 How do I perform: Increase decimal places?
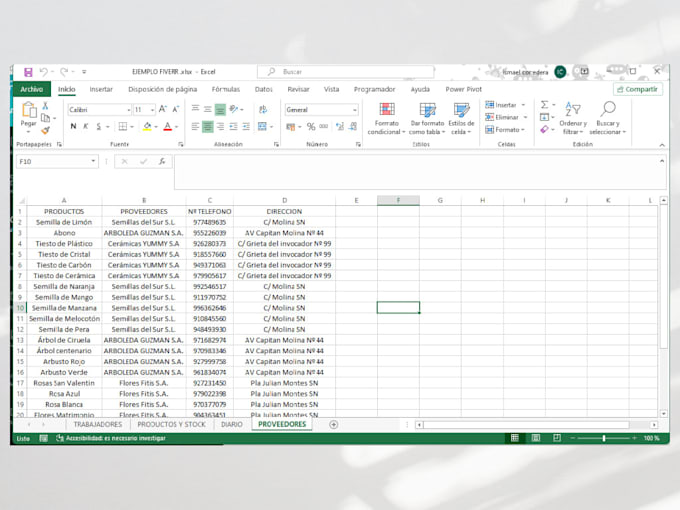point(340,127)
